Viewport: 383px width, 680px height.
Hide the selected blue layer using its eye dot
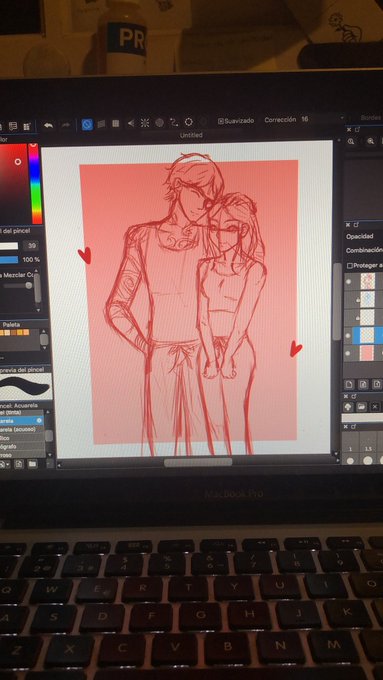(348, 335)
